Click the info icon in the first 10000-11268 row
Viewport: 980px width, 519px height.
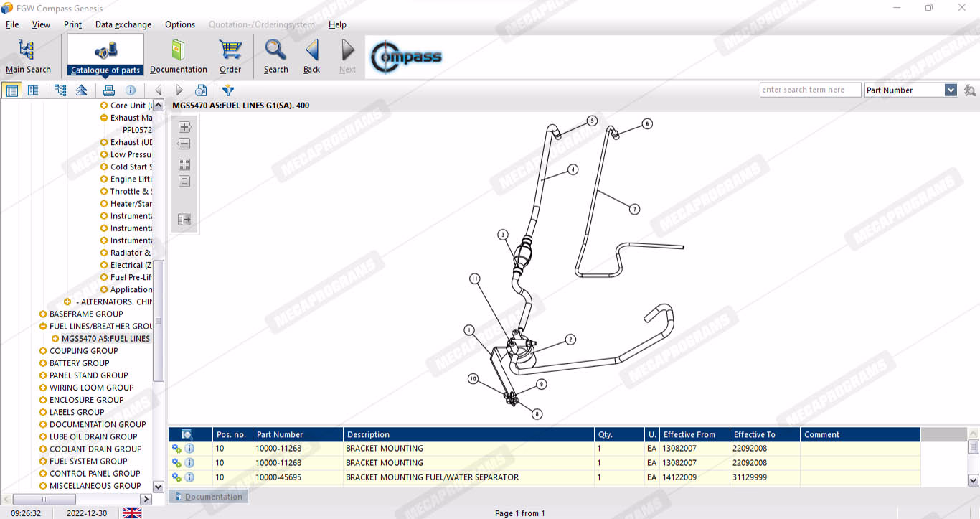189,448
